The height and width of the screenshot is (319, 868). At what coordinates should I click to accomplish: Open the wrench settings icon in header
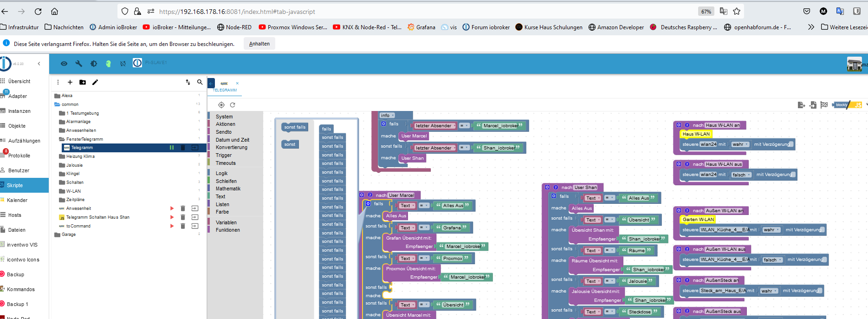click(79, 64)
